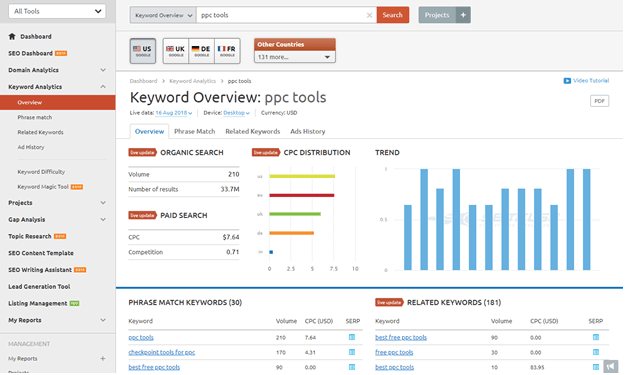Viewport: 628px width, 375px height.
Task: Select the DE flag database
Action: click(x=201, y=51)
